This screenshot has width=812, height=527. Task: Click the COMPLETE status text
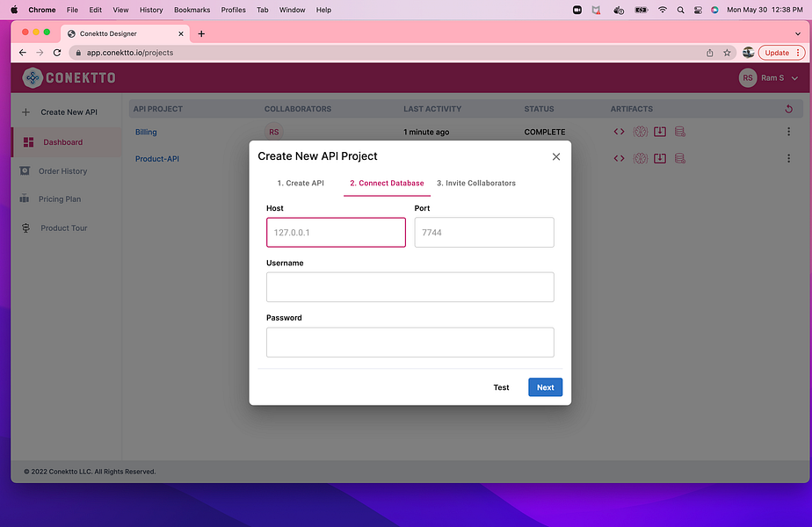(x=545, y=132)
